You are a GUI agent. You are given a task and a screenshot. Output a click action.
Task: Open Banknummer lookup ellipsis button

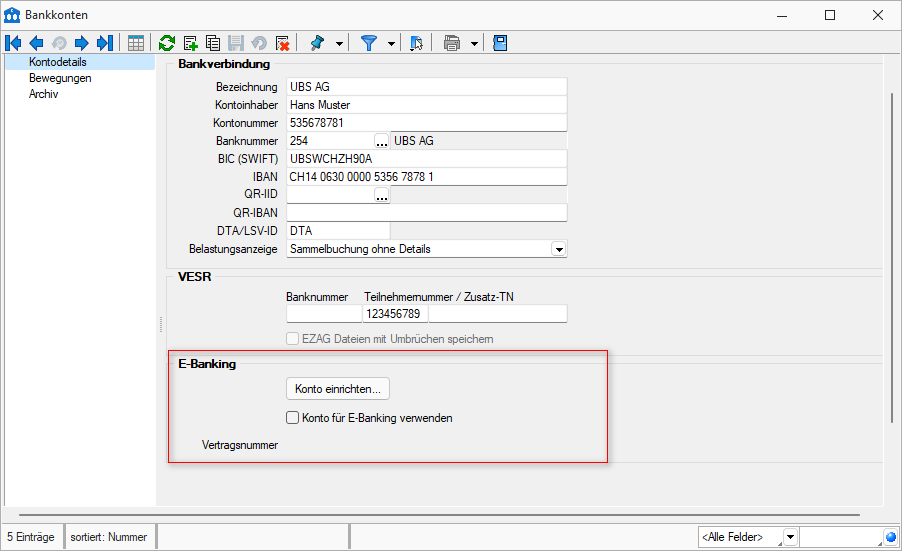381,141
